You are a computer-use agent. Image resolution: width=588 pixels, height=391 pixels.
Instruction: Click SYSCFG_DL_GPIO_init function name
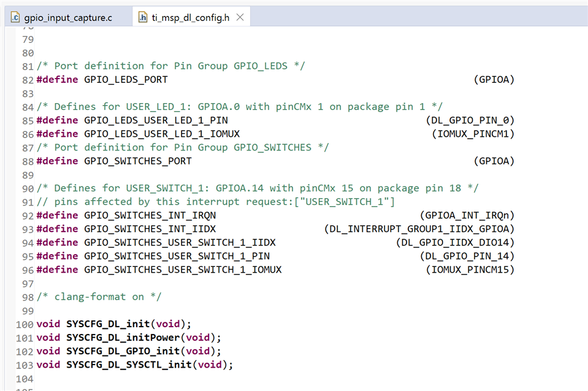(123, 351)
